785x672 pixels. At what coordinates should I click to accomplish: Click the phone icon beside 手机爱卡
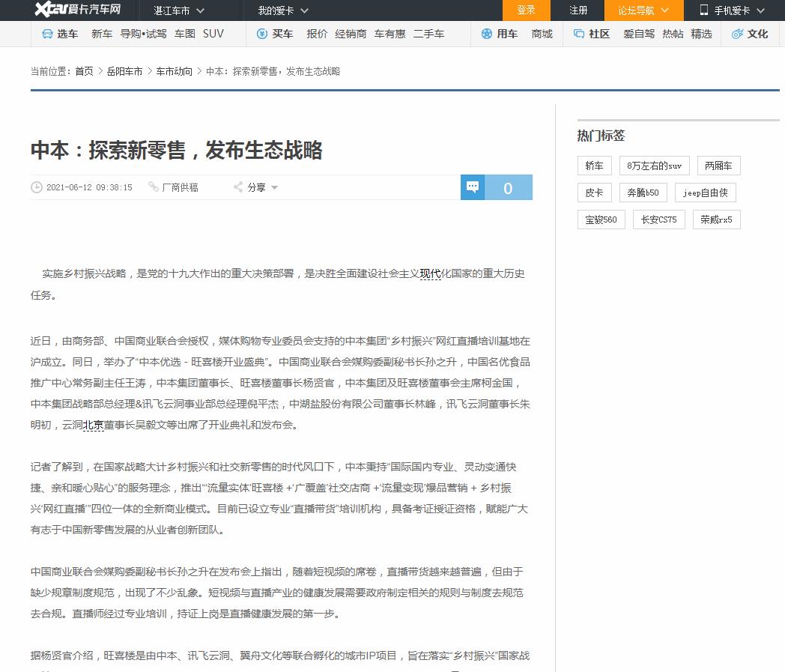coord(704,10)
